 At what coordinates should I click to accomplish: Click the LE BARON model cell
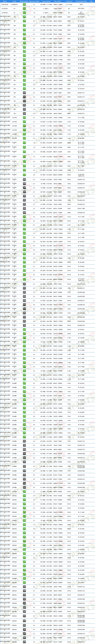(x=14, y=5)
